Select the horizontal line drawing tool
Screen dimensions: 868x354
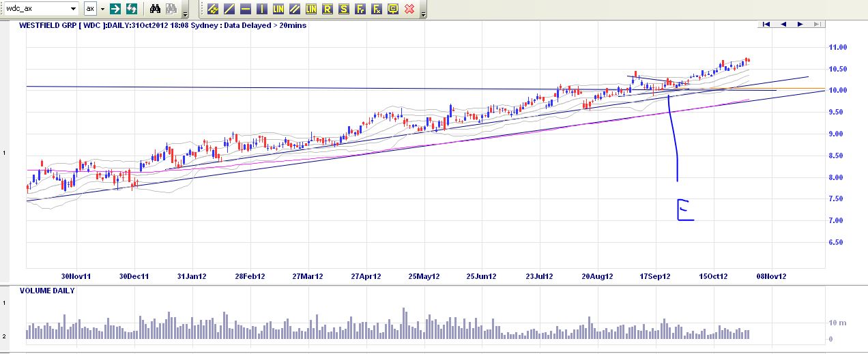pyautogui.click(x=246, y=9)
